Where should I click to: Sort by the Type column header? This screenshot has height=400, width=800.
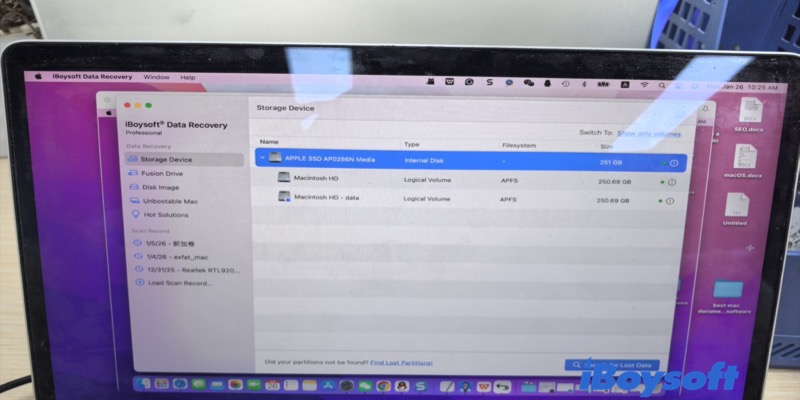pos(411,144)
